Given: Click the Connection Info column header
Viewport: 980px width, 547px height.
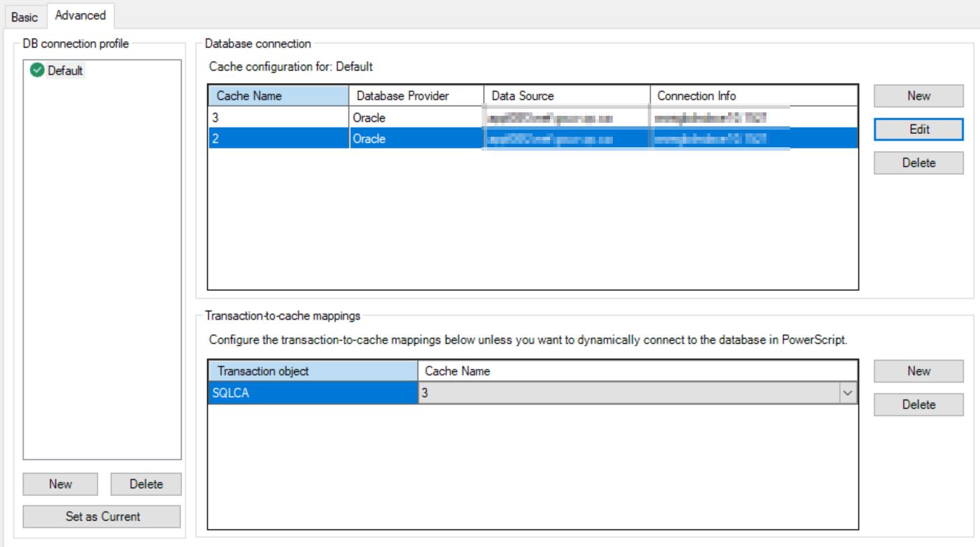Looking at the screenshot, I should coord(754,96).
